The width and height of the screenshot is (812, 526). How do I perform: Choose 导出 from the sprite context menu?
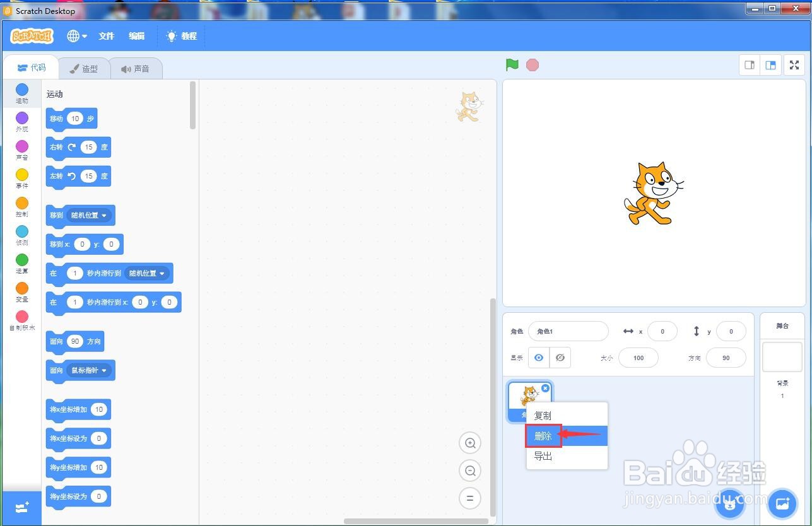pyautogui.click(x=567, y=456)
